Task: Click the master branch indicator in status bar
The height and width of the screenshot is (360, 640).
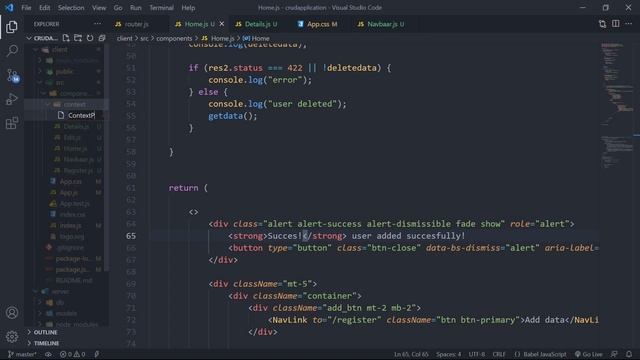Action: [22, 354]
